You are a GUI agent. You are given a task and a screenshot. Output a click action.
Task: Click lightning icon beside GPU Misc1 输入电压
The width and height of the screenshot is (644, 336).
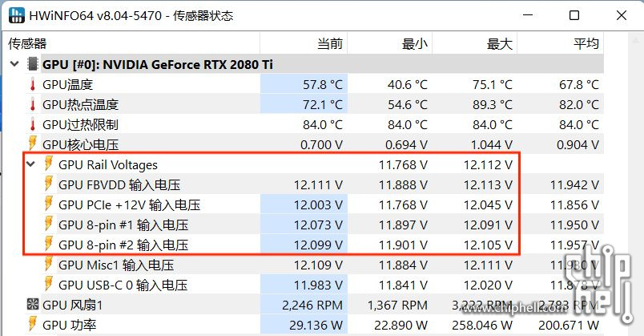click(49, 264)
